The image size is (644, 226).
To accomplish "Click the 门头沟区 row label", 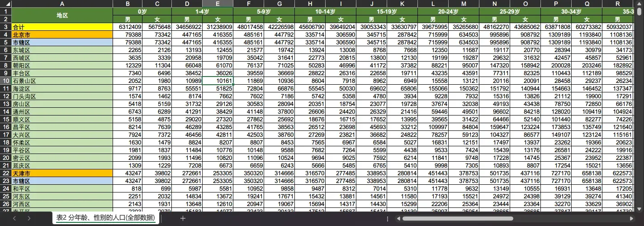I will [62, 96].
